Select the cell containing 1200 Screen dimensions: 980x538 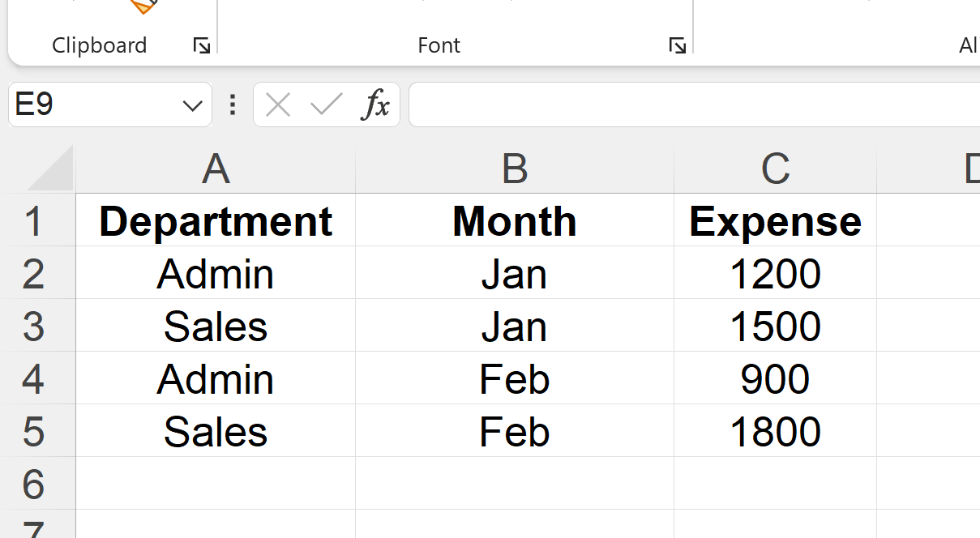(775, 273)
